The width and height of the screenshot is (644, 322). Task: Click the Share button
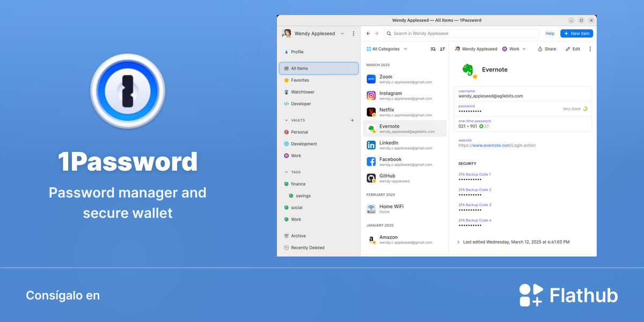(547, 49)
